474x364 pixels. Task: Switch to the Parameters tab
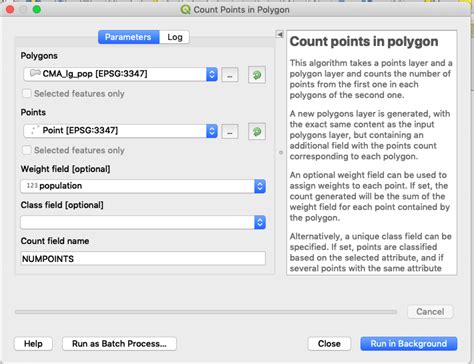click(128, 37)
